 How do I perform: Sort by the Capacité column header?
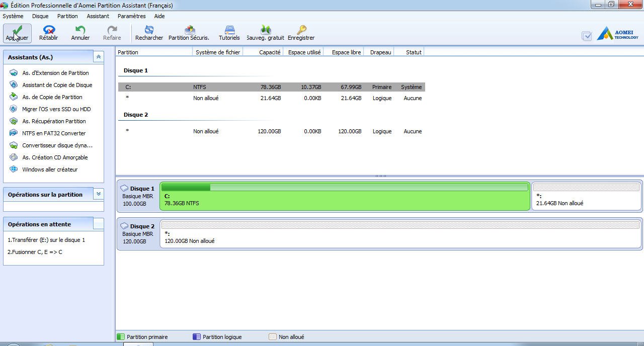coord(263,52)
